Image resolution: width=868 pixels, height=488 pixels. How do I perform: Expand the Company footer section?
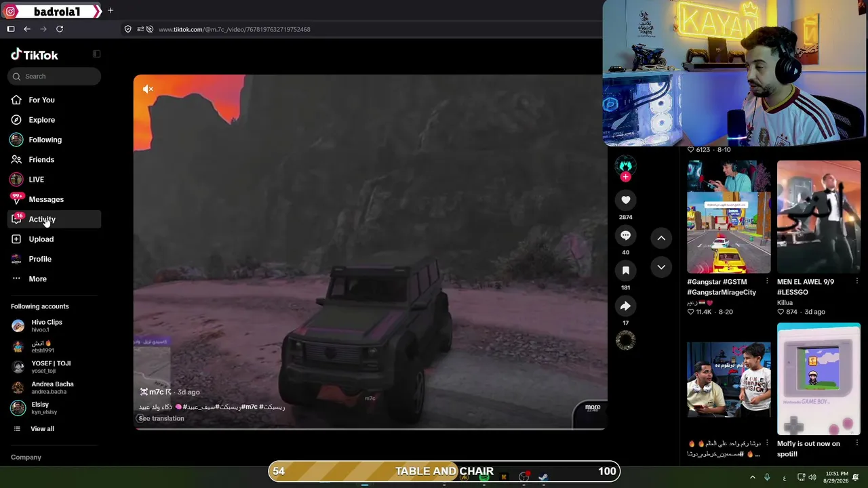[x=26, y=457]
